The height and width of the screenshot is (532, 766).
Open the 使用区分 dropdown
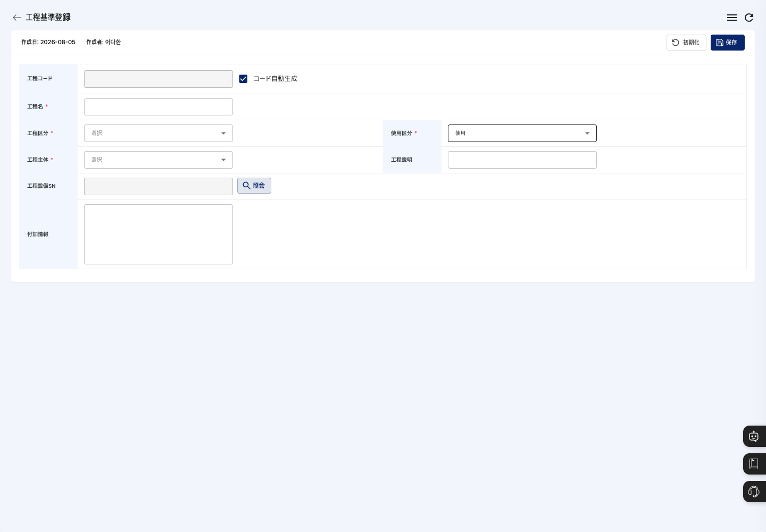(x=522, y=134)
